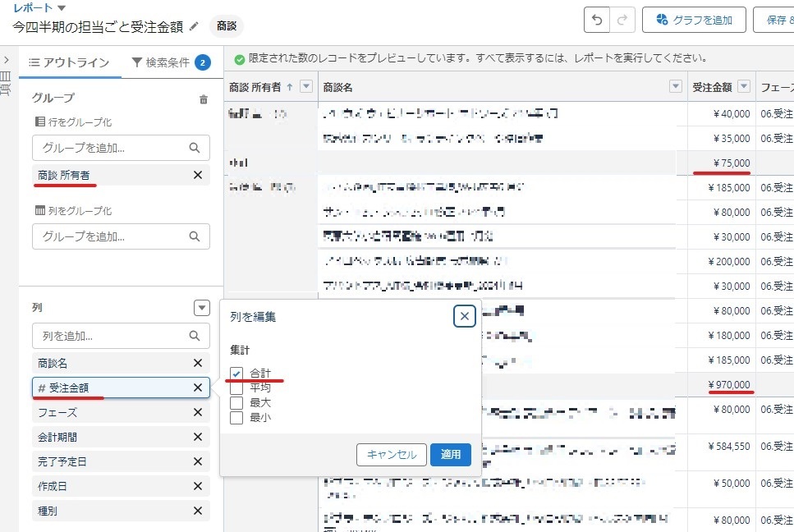Open 受注金額 column header dropdown
This screenshot has height=532, width=794.
click(743, 86)
